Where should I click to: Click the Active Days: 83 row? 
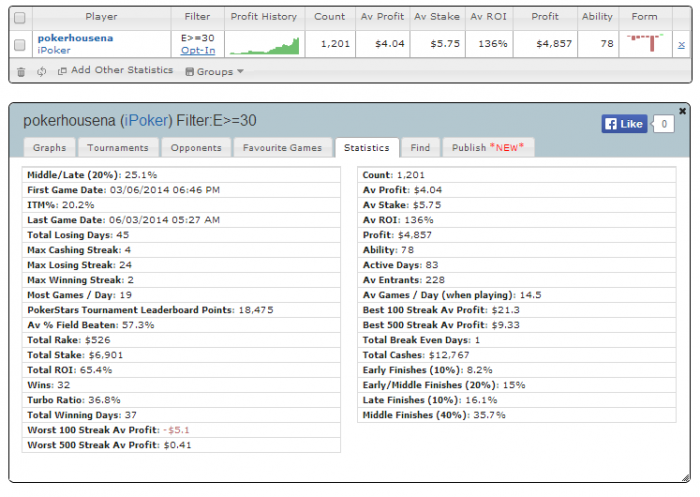(517, 265)
